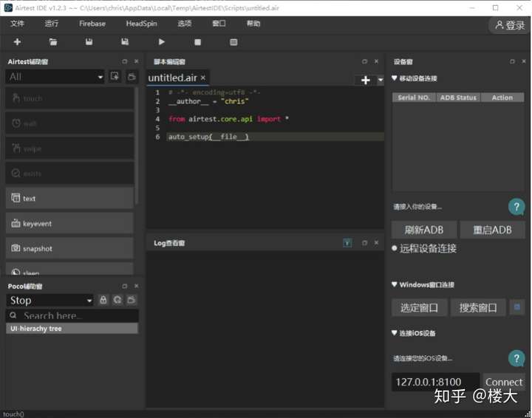
Task: Click the second icon beside the All dropdown
Action: 132,77
